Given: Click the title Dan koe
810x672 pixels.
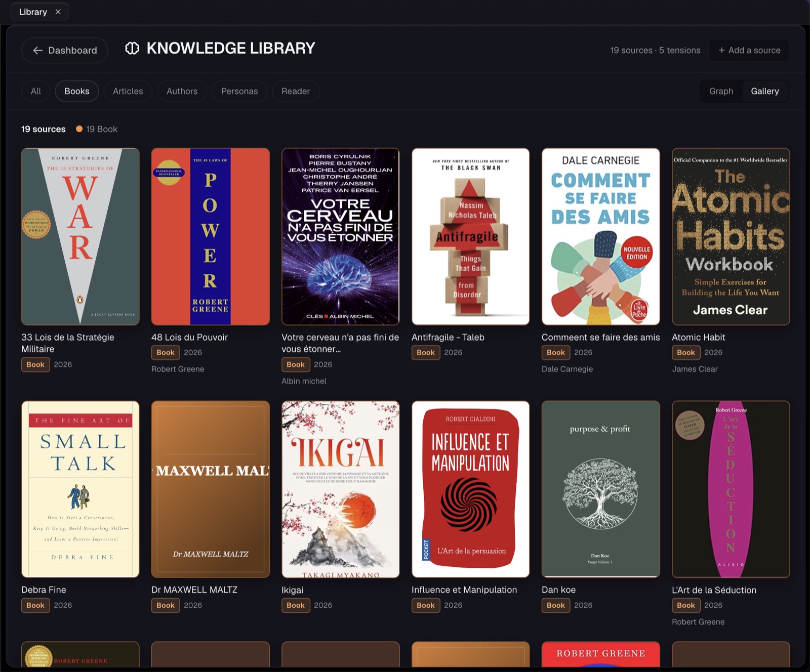Looking at the screenshot, I should pyautogui.click(x=558, y=590).
